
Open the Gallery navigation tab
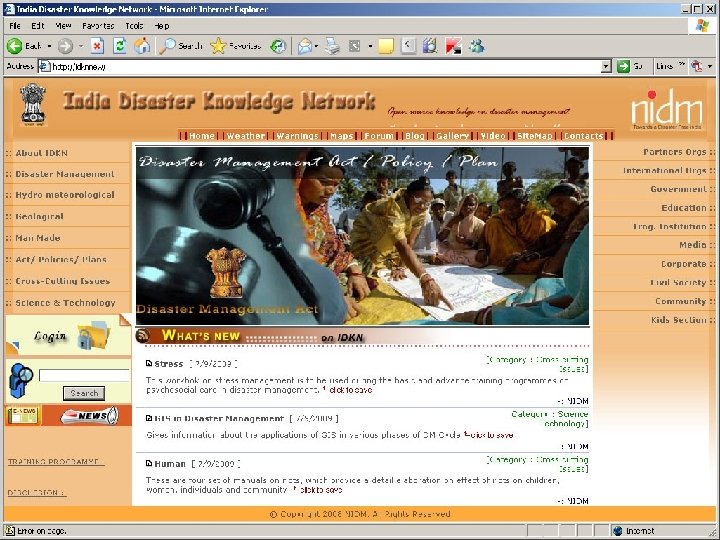coord(452,135)
